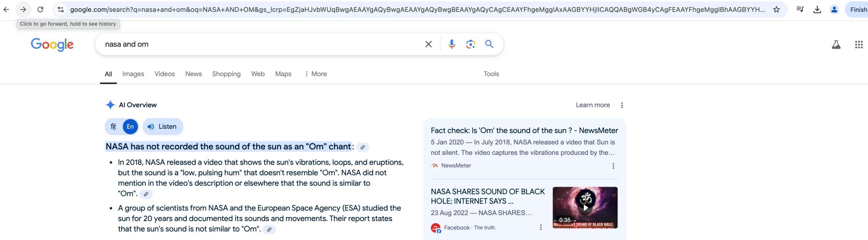Click the browser back arrow
Screen dimensions: 868x240
[6, 10]
